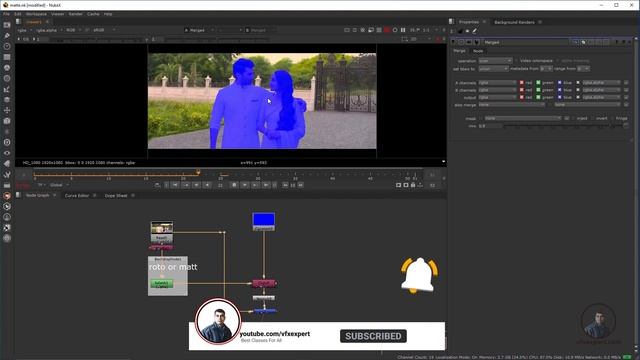Image resolution: width=640 pixels, height=360 pixels.
Task: Toggle B channels green checkbox
Action: (x=538, y=90)
